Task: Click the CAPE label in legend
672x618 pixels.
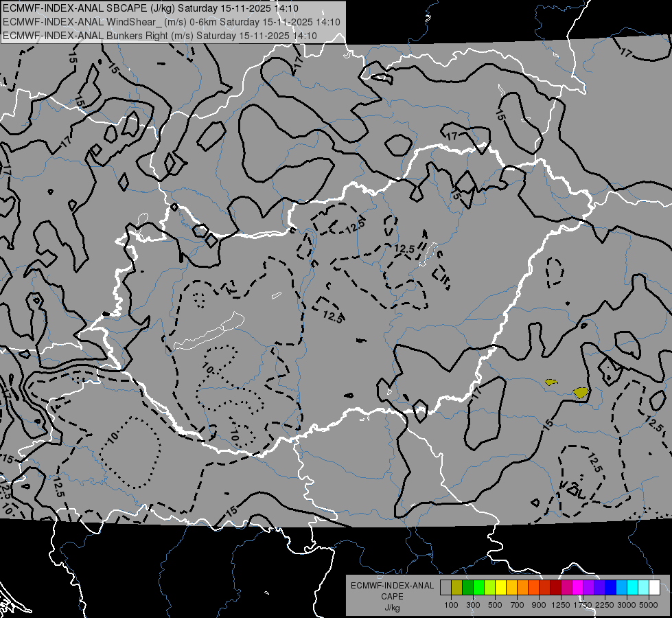Action: click(x=392, y=597)
